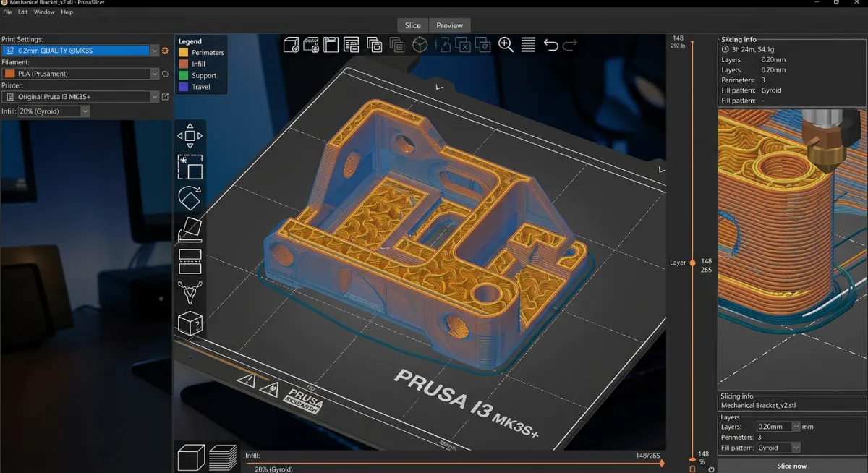Click the Perimeters: 3 slicing info row
Viewport: 868px width, 473px height.
point(743,80)
